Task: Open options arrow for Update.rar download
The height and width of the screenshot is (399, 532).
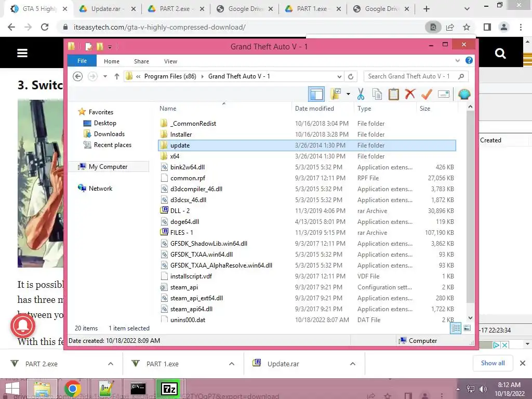Action: pos(353,364)
